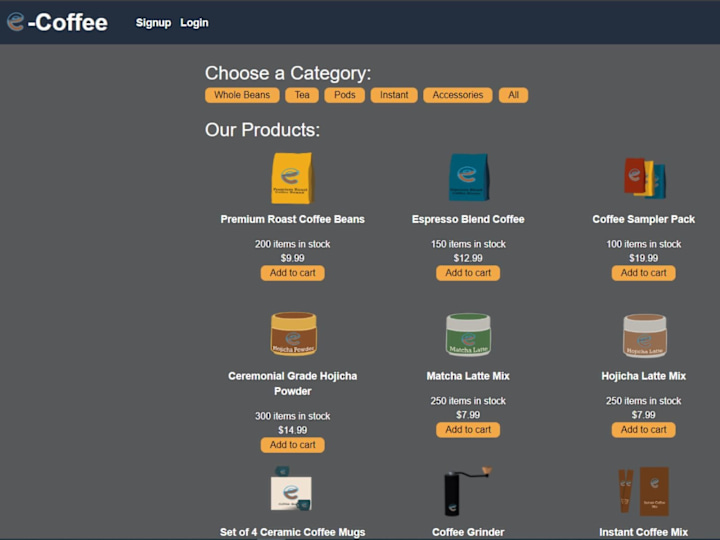The image size is (720, 540).
Task: Click the Our Products heading
Action: point(262,130)
